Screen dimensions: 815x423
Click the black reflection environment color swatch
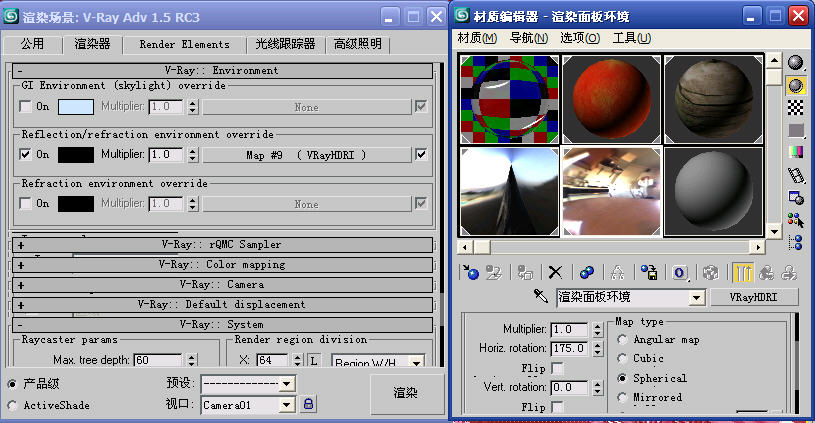pyautogui.click(x=76, y=155)
